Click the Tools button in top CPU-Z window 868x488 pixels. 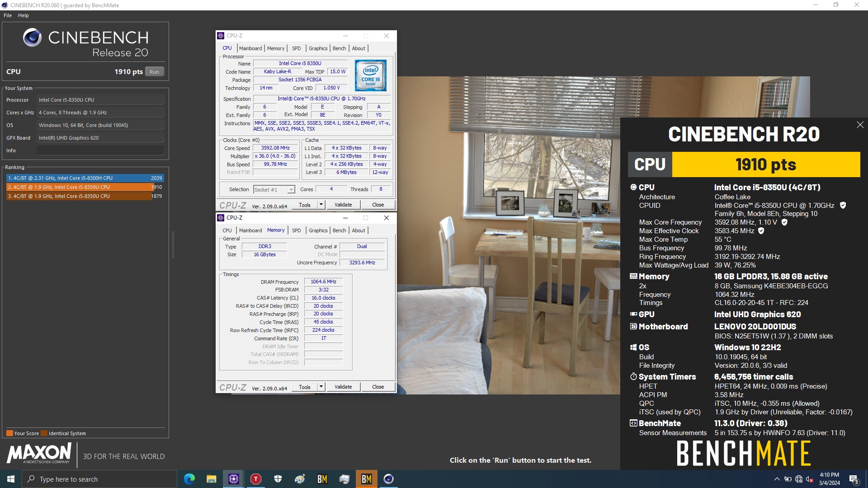(x=305, y=205)
